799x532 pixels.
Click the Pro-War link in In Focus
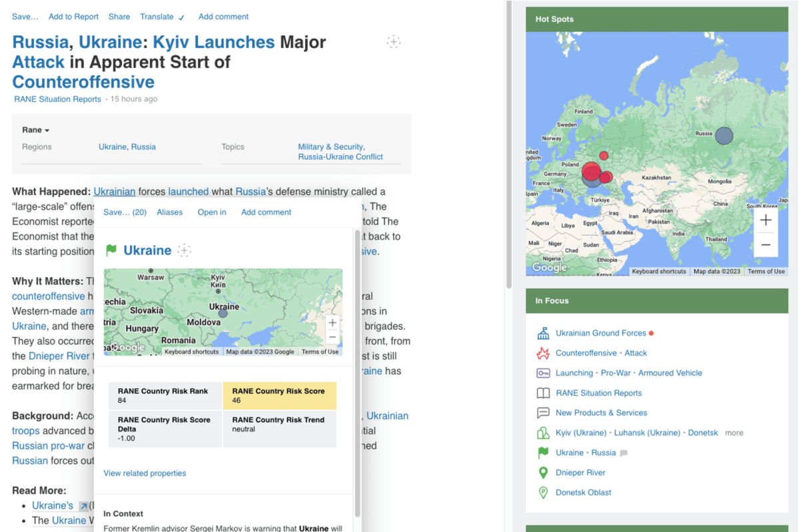pos(616,373)
